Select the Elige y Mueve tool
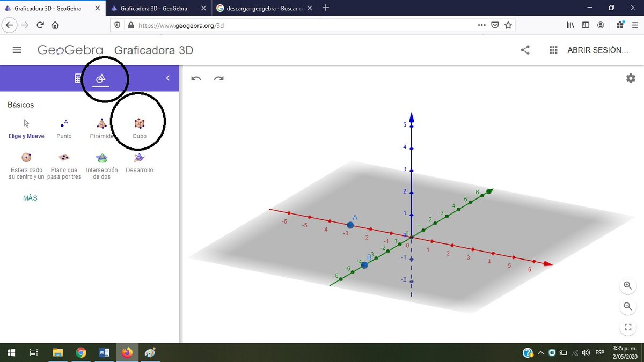The height and width of the screenshot is (362, 644). click(x=26, y=129)
